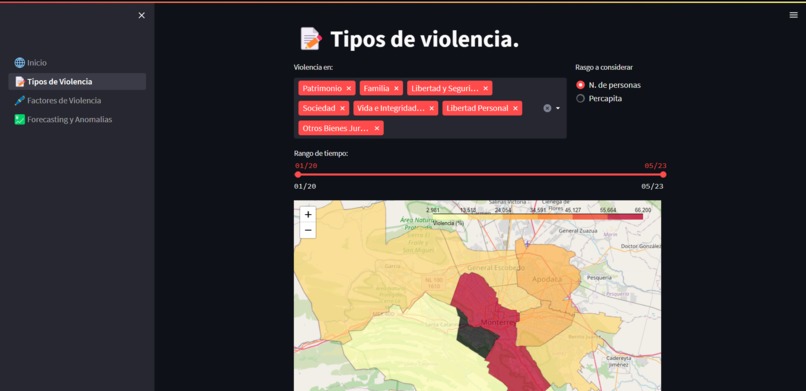Click the Libertad Personal tag label
Image resolution: width=806 pixels, height=391 pixels.
pos(477,108)
